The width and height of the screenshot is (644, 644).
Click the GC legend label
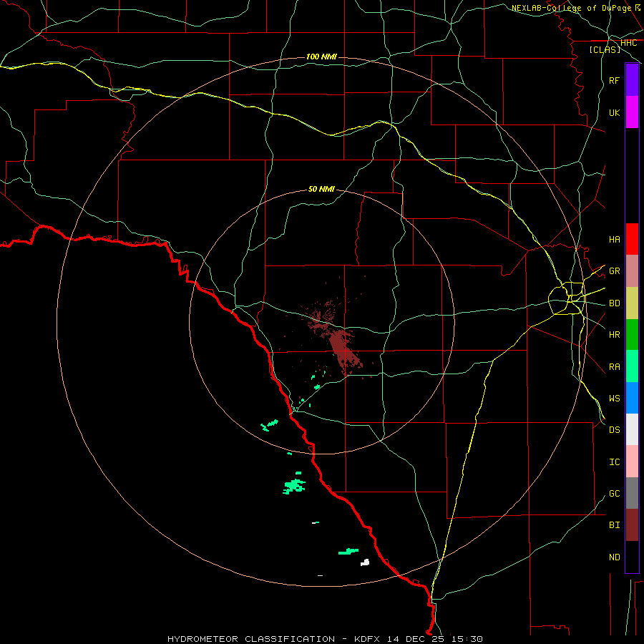point(614,494)
